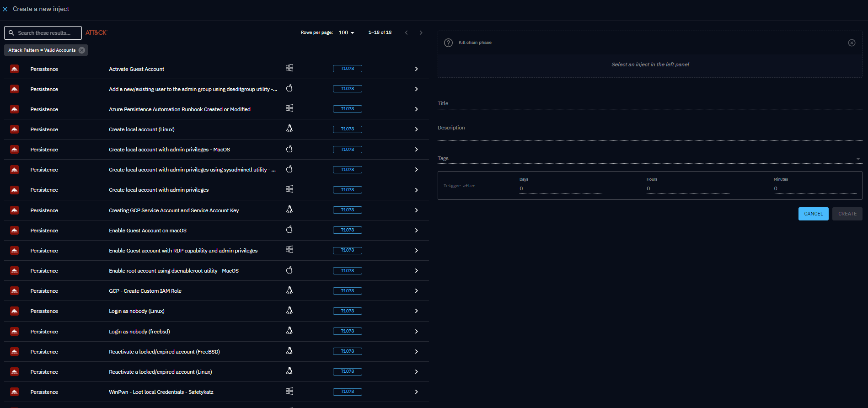Click the Linux icon on Create local account row
The image size is (868, 408).
pyautogui.click(x=289, y=129)
